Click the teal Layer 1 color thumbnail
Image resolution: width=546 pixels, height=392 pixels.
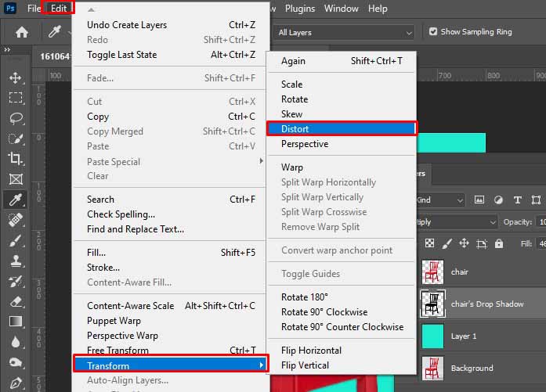coord(432,336)
